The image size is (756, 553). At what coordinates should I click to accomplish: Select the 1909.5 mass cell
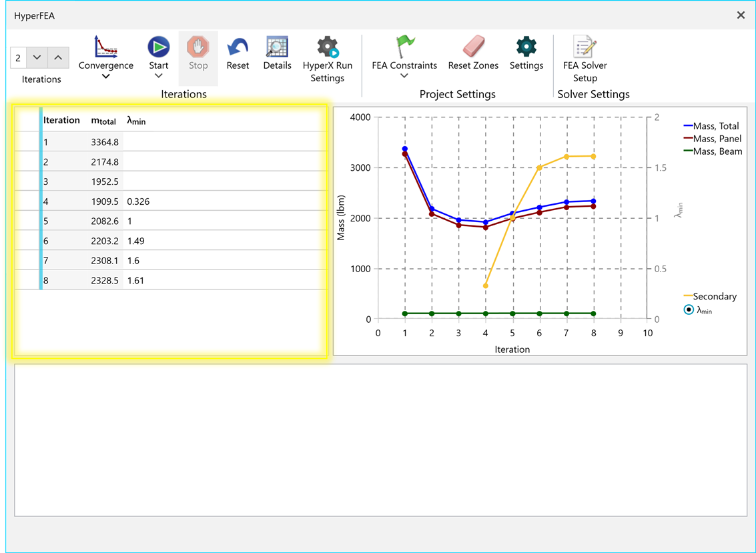click(x=105, y=201)
